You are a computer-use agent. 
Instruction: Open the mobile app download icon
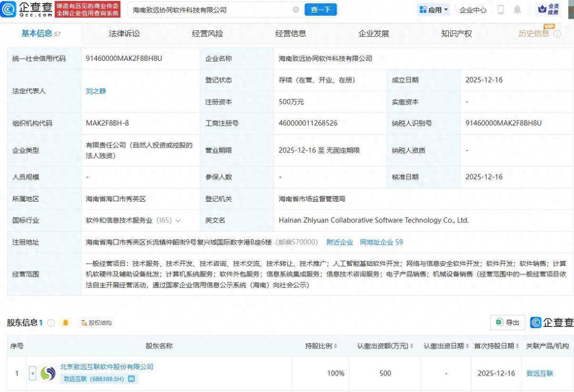tap(501, 10)
